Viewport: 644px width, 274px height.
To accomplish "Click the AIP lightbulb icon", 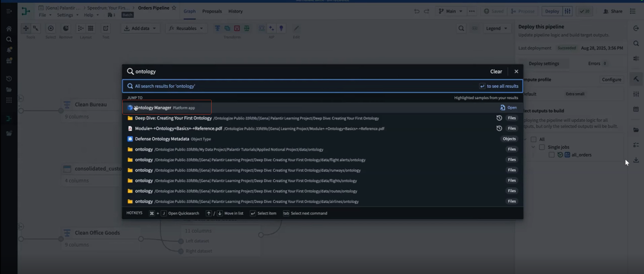I will click(281, 29).
